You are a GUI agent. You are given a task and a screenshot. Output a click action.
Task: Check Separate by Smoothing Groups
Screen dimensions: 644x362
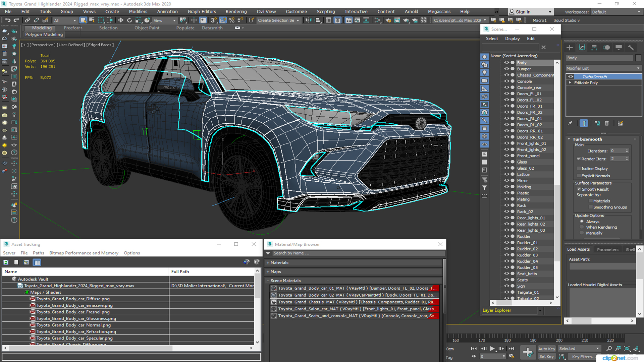coord(591,207)
